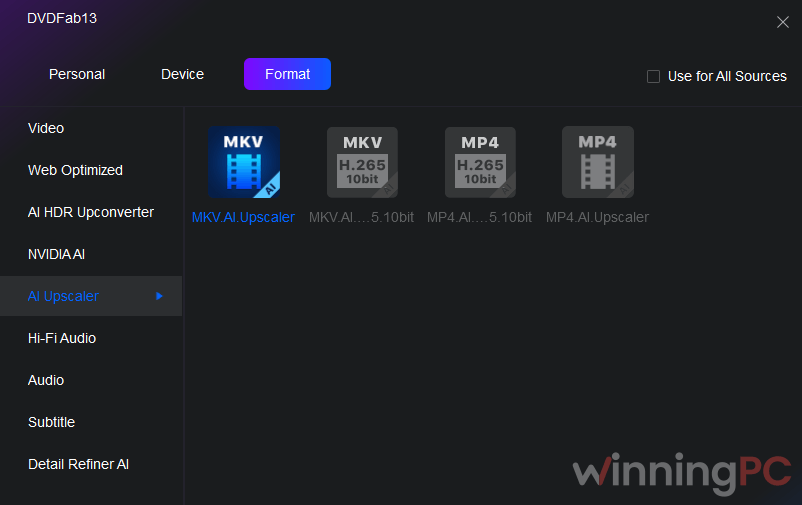Click the MKV.AI....5.10bit label text
The height and width of the screenshot is (505, 802).
point(362,217)
